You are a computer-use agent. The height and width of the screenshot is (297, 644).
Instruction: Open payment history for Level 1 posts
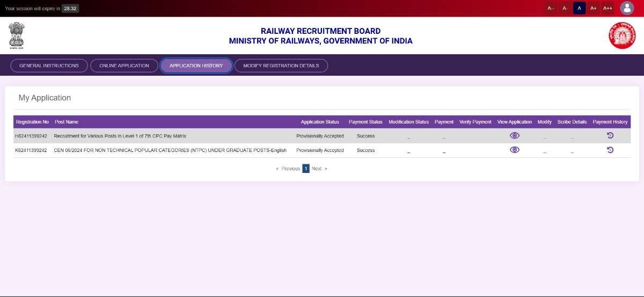[610, 136]
